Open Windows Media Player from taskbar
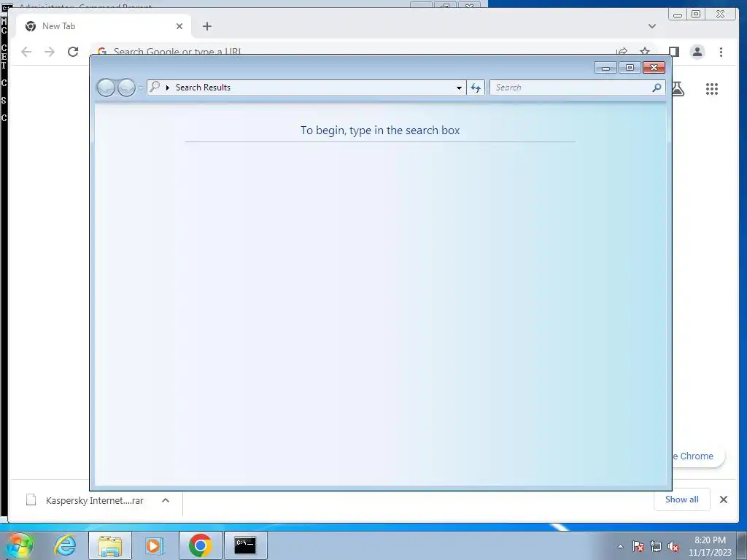Image resolution: width=747 pixels, height=560 pixels. (x=155, y=545)
